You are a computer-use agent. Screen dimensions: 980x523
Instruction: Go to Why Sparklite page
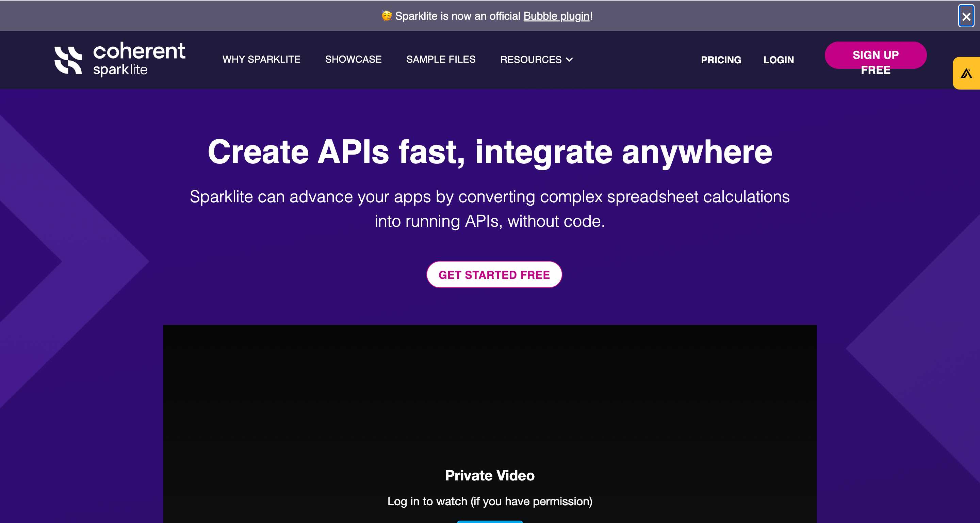[x=261, y=59]
